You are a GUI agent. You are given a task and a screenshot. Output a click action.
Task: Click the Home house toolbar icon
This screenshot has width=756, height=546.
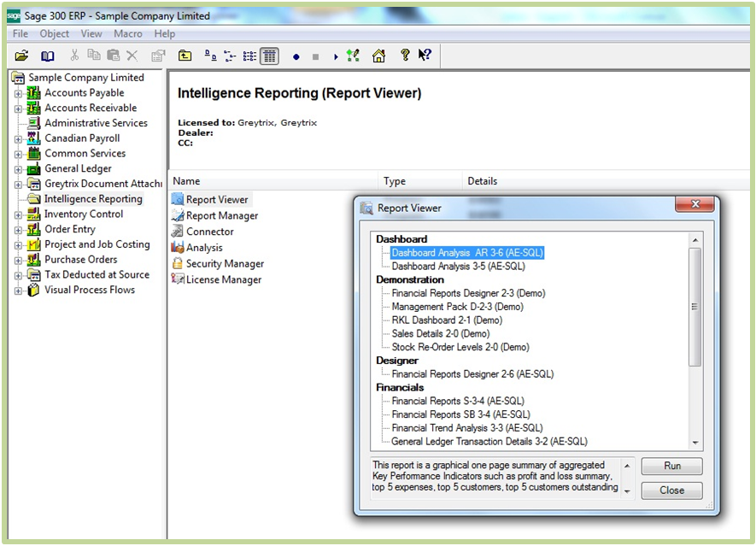pyautogui.click(x=379, y=56)
